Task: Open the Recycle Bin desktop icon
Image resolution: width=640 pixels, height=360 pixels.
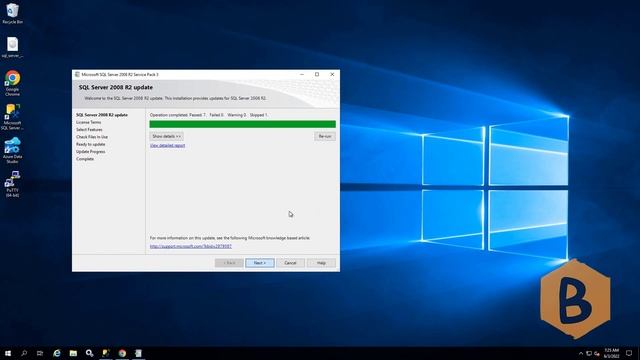Action: 12,13
